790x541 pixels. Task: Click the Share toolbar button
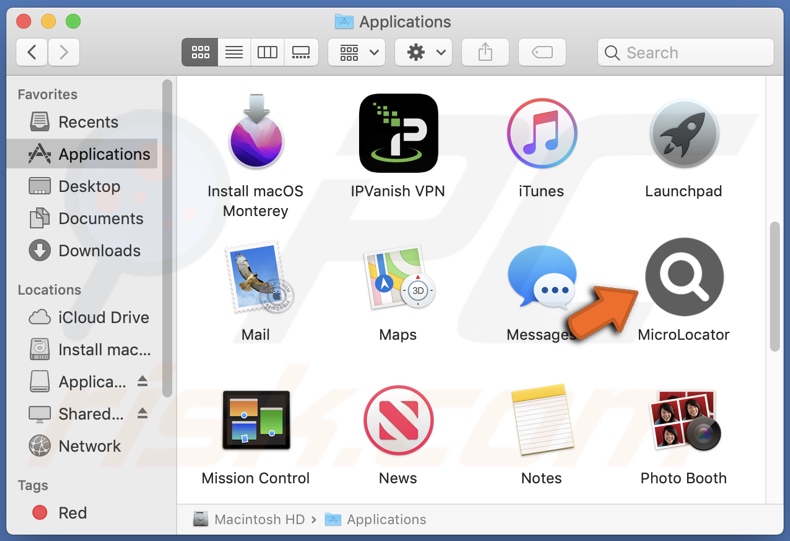[485, 52]
